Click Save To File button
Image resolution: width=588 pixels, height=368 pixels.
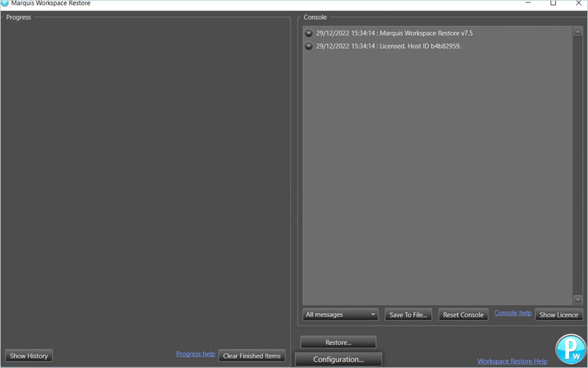pos(408,314)
